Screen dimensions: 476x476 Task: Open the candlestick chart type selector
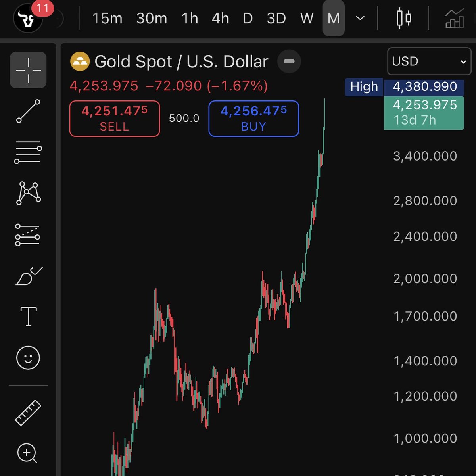404,18
